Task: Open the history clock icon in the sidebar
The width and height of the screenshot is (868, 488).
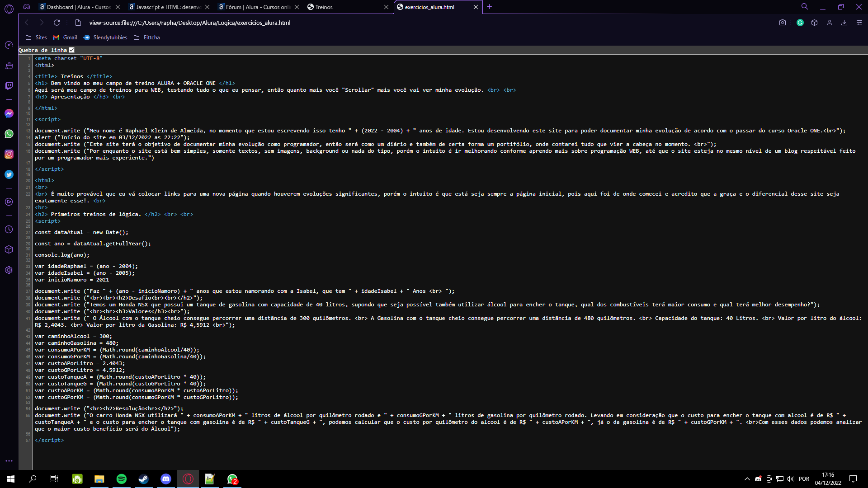Action: 9,230
